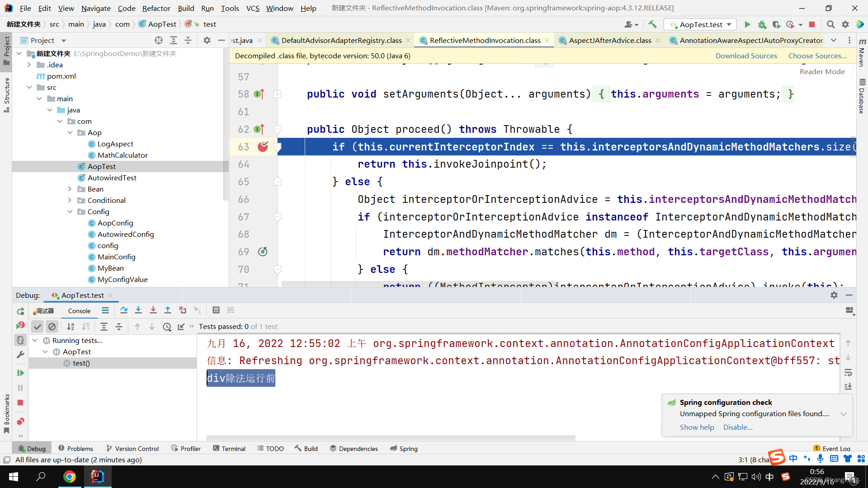Click the Step Over debugger icon
868x488 pixels.
[123, 310]
